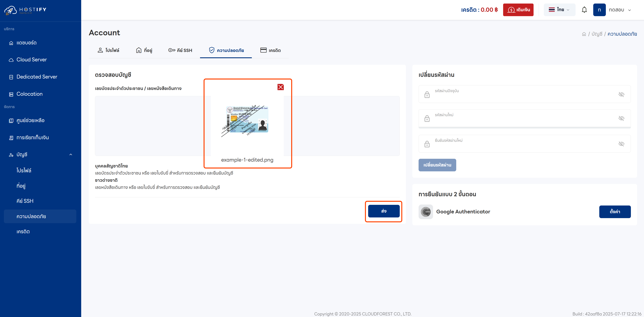This screenshot has width=644, height=317.
Task: Open the โปรไฟล์ tab
Action: click(109, 50)
